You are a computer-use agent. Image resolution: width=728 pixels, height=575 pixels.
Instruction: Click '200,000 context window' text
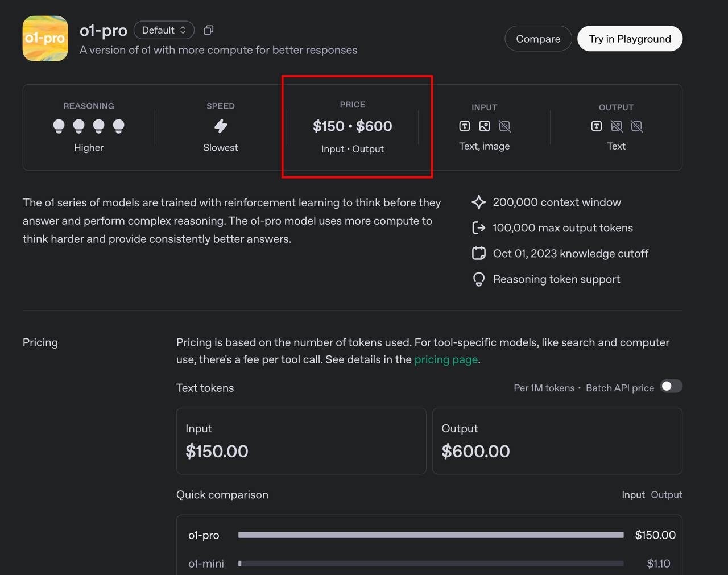click(557, 202)
